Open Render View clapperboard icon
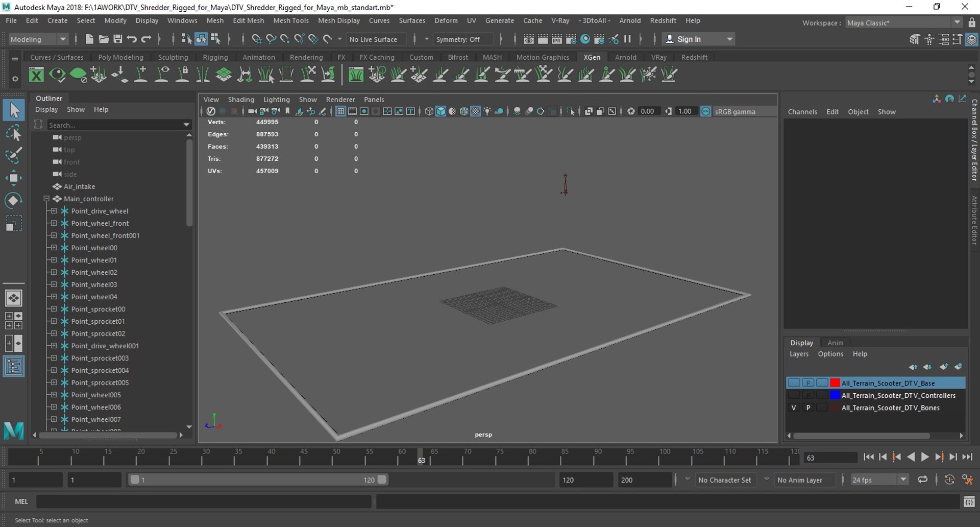Screen dimensions: 980x527 pos(529,39)
